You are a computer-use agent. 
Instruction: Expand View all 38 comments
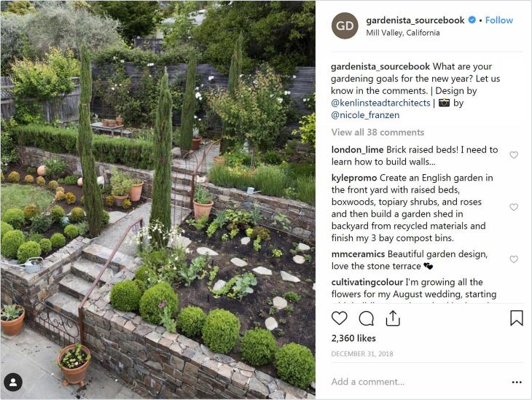pyautogui.click(x=378, y=133)
